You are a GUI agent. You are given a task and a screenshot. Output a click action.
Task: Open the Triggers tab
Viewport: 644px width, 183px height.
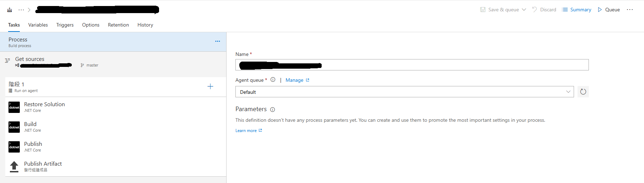65,25
